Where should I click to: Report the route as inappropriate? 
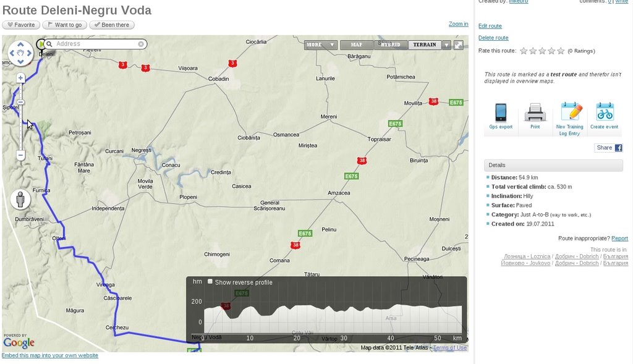(619, 239)
